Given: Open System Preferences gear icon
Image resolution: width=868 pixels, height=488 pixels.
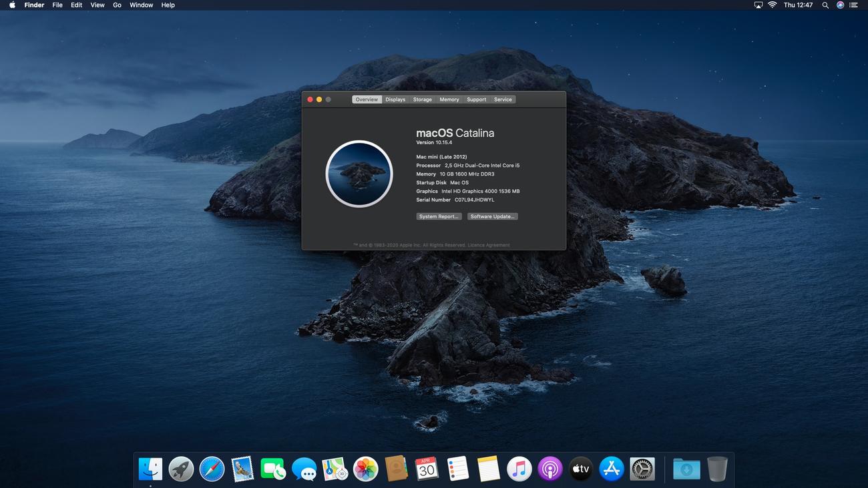Looking at the screenshot, I should tap(642, 469).
